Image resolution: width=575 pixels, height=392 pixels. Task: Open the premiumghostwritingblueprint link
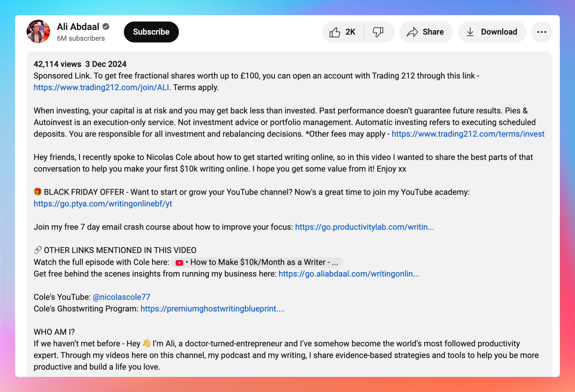tap(212, 309)
